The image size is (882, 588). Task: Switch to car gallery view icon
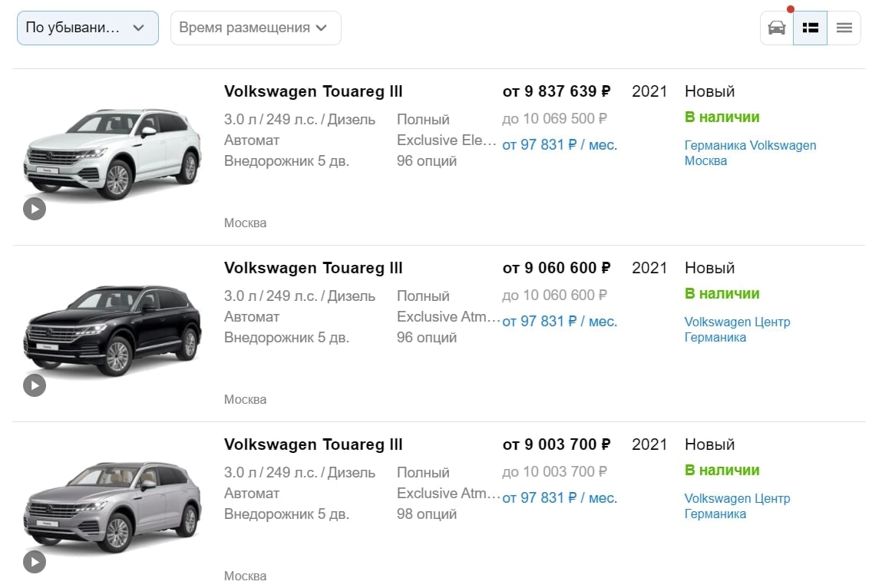(777, 28)
